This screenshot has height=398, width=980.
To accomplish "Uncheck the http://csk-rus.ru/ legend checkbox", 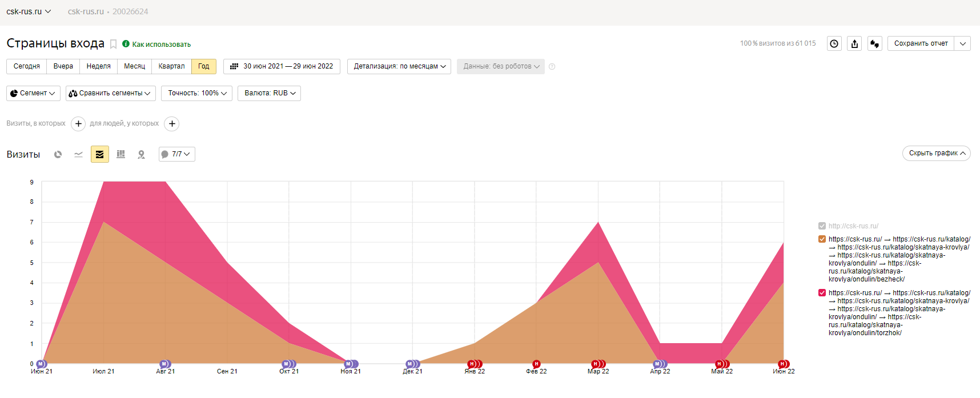I will [822, 226].
